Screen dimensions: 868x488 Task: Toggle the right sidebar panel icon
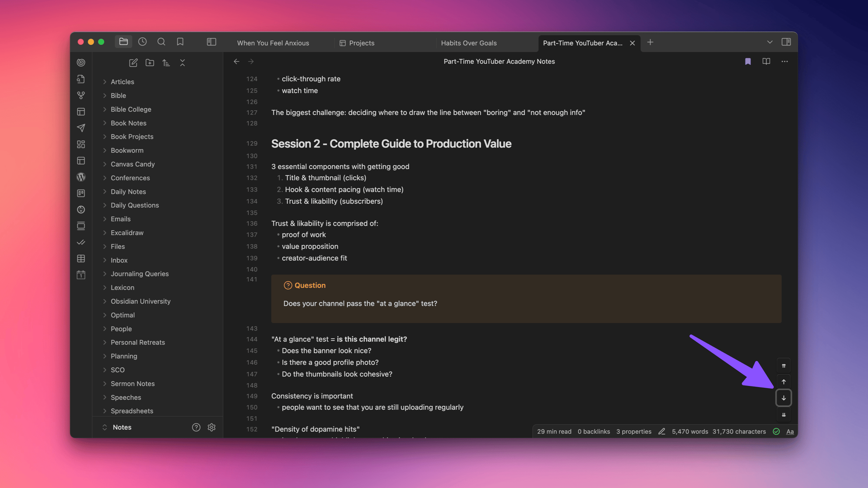click(x=786, y=42)
